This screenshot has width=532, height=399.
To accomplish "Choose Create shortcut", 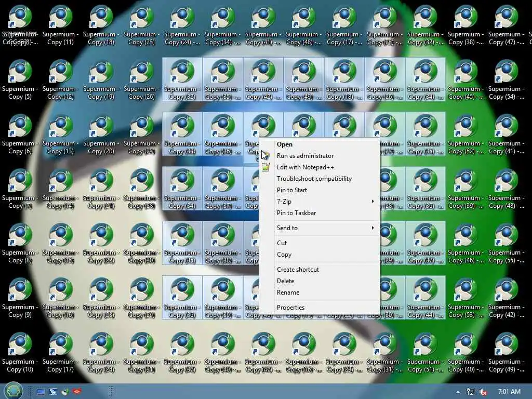I will pos(320,270).
